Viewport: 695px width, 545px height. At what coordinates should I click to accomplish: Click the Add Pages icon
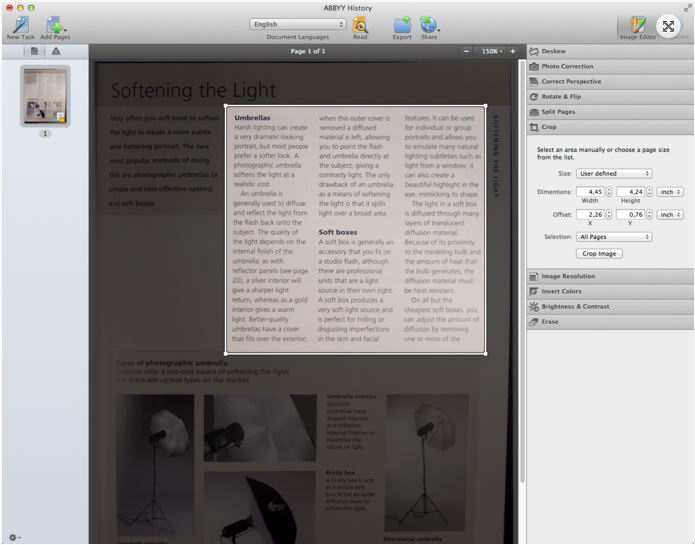click(55, 25)
